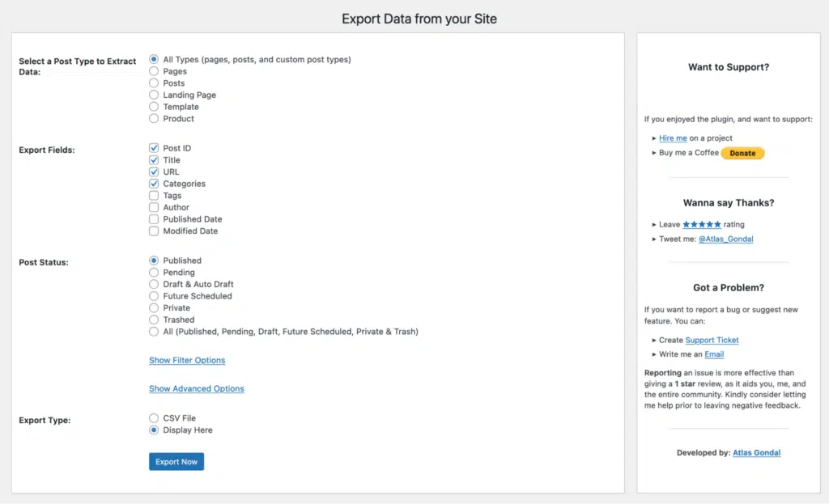Select CSV File export type
Image resolution: width=829 pixels, height=504 pixels.
154,418
